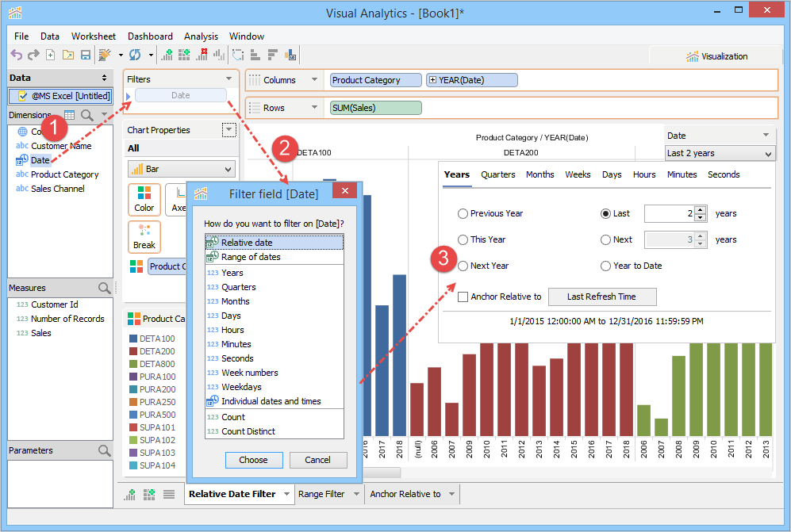Click the Save disk icon
791x532 pixels.
[x=86, y=55]
